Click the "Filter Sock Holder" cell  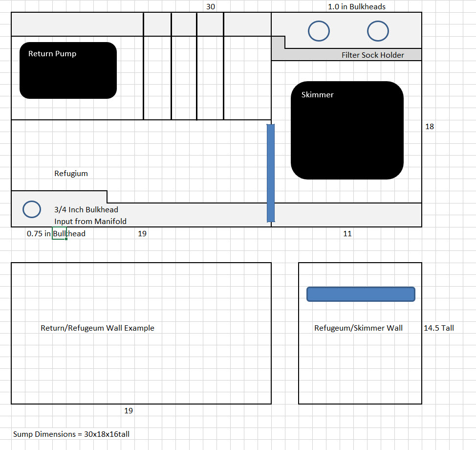point(372,55)
